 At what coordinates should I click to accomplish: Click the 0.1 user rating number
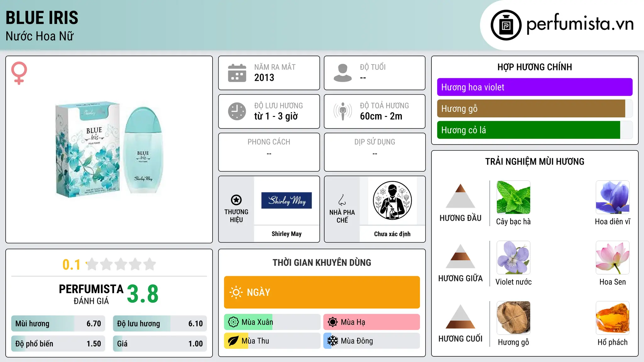tap(71, 265)
